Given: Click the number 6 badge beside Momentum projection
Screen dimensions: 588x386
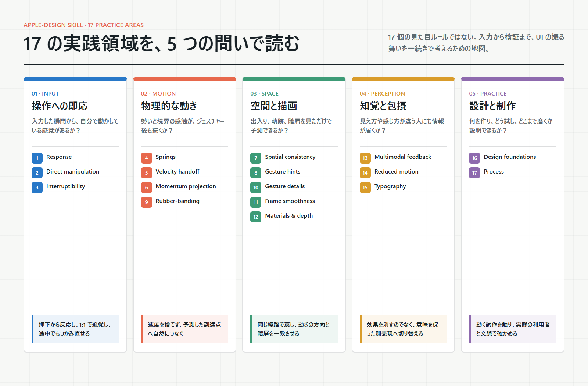Looking at the screenshot, I should click(x=147, y=187).
